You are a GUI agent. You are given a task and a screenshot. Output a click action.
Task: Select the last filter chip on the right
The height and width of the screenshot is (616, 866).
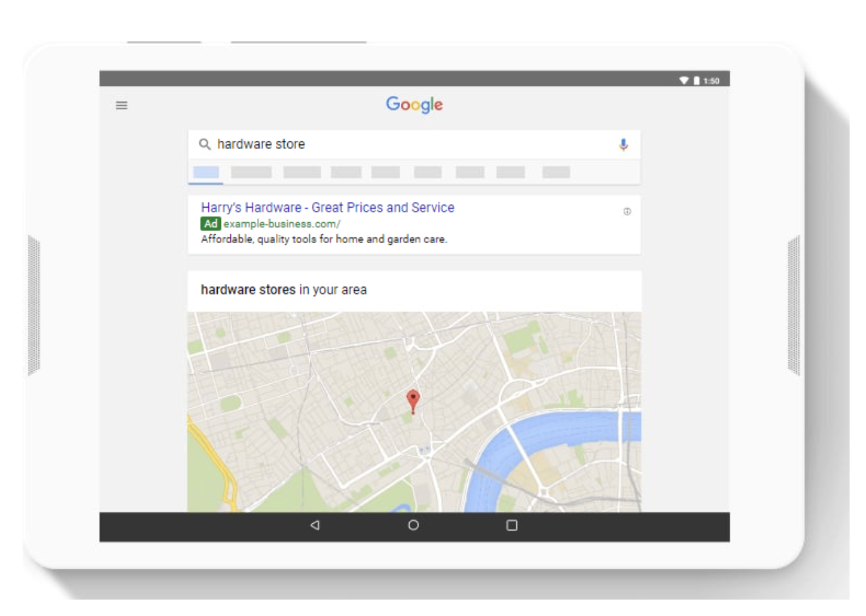(x=555, y=171)
